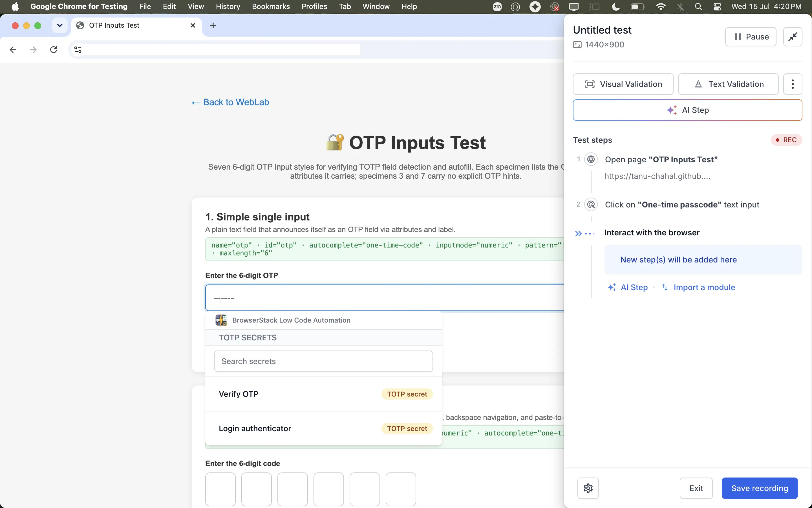
Task: Select step 1 Open page OTP Inputs Test
Action: pos(661,159)
